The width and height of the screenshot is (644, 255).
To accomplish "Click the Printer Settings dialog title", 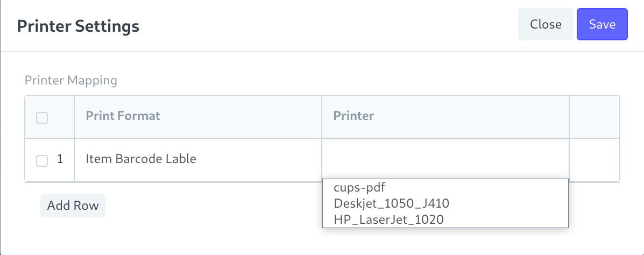I will coord(78,26).
